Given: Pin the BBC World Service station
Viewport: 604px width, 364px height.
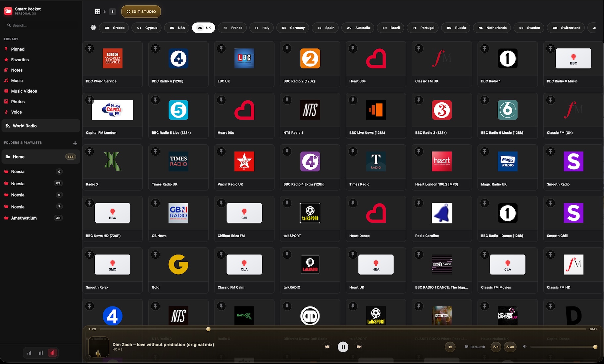Looking at the screenshot, I should pos(89,48).
